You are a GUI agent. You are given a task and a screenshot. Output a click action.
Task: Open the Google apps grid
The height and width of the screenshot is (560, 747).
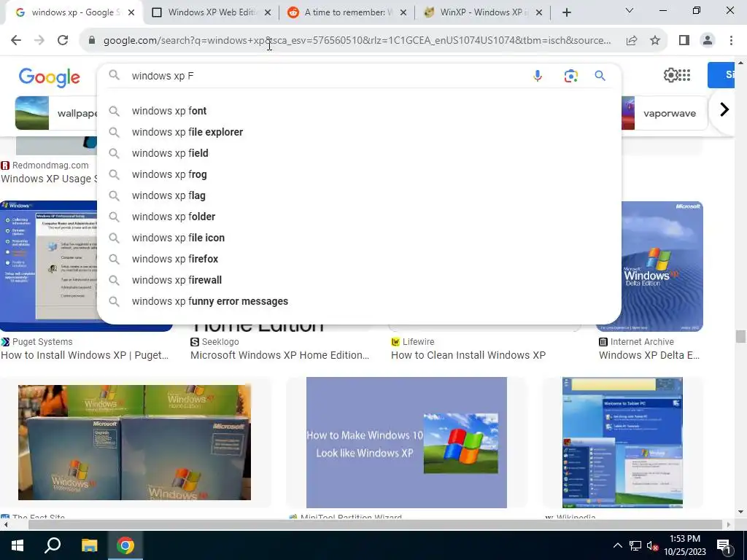pyautogui.click(x=684, y=75)
